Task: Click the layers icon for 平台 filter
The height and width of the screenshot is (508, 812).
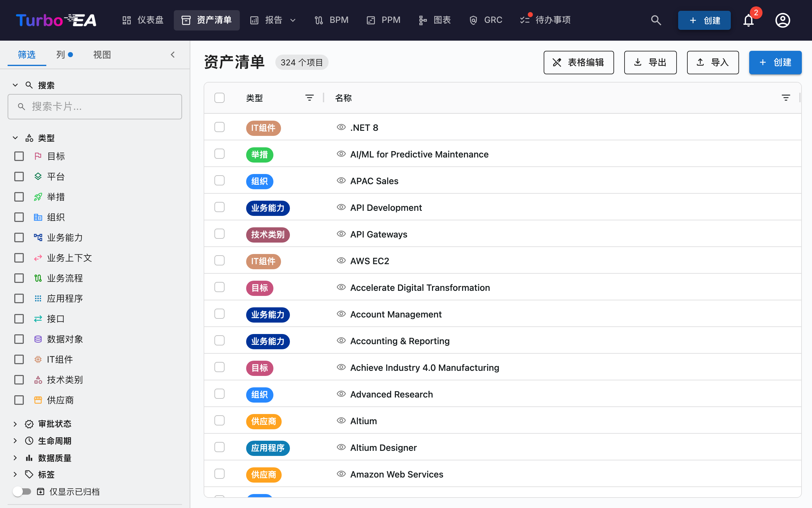Action: tap(38, 177)
